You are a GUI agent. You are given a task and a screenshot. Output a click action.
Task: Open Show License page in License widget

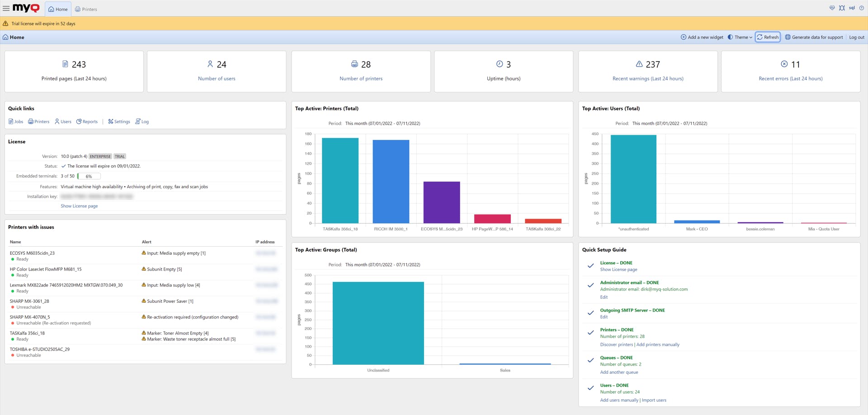click(x=79, y=206)
